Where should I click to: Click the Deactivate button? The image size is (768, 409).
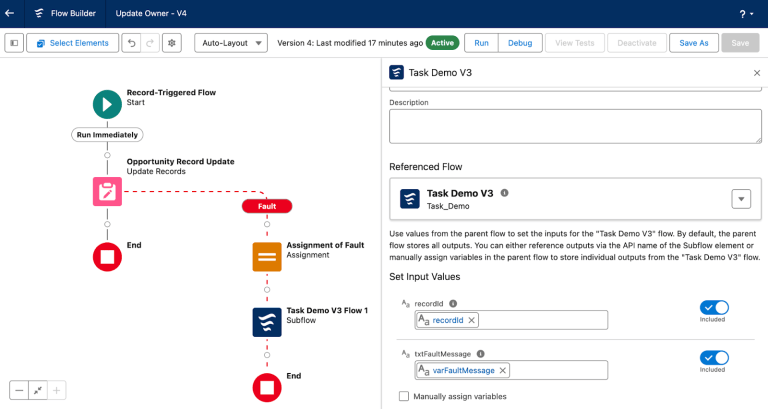(637, 43)
